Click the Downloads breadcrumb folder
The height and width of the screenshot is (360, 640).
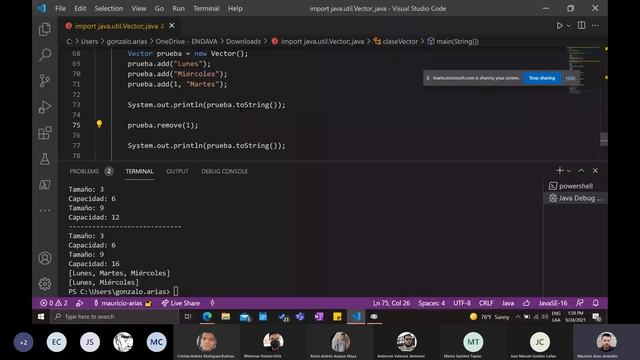pos(243,41)
